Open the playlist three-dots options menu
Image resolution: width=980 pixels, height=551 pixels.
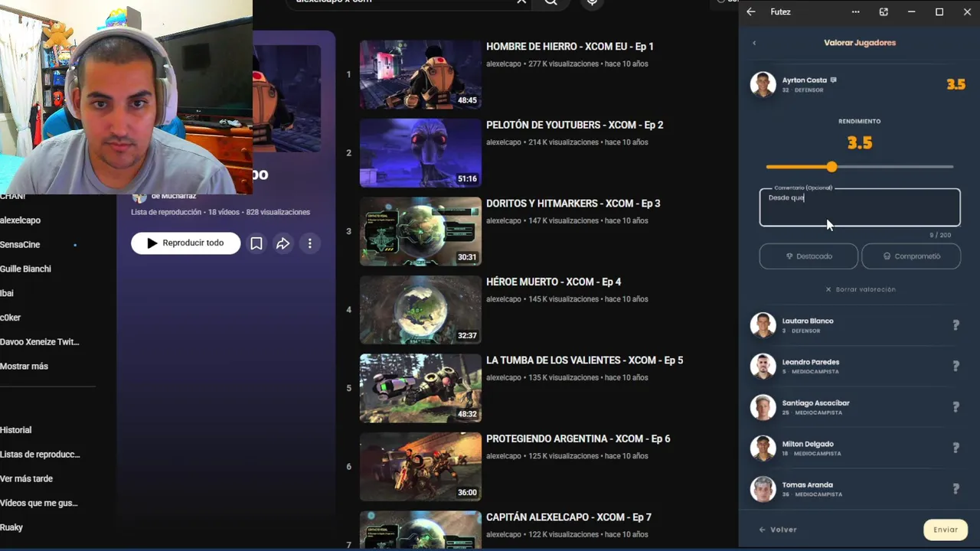coord(309,243)
